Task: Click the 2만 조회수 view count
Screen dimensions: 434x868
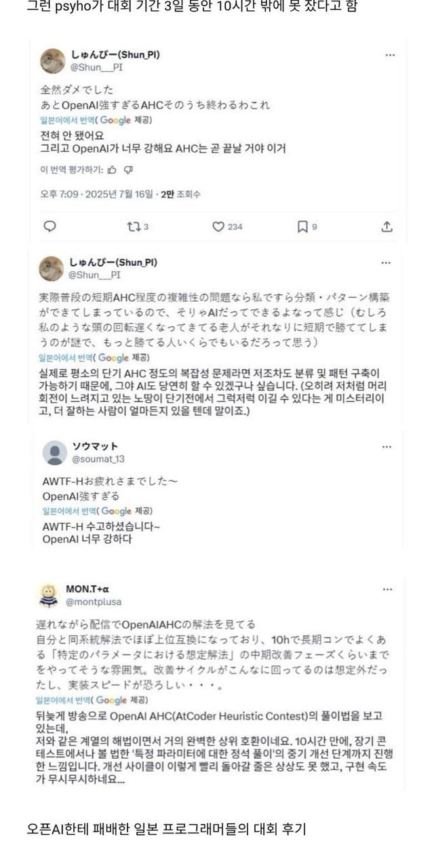Action: tap(180, 194)
